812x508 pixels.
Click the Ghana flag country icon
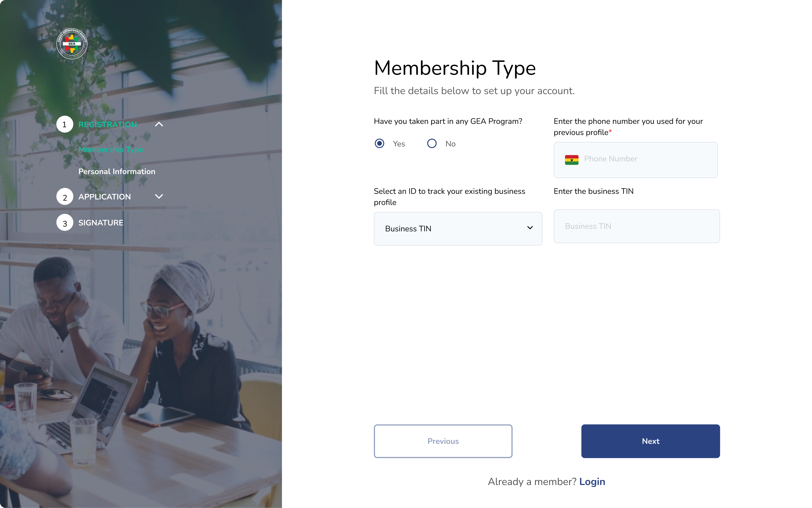(x=571, y=160)
